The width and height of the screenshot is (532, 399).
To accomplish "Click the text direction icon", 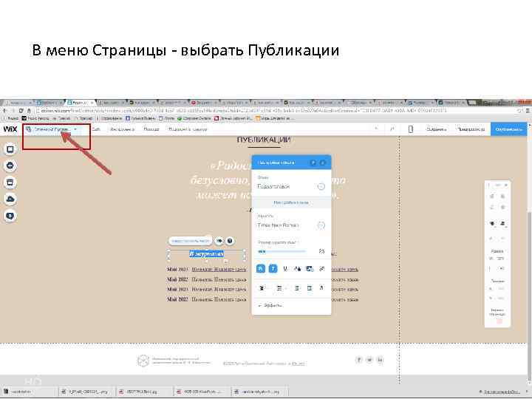I will [321, 288].
